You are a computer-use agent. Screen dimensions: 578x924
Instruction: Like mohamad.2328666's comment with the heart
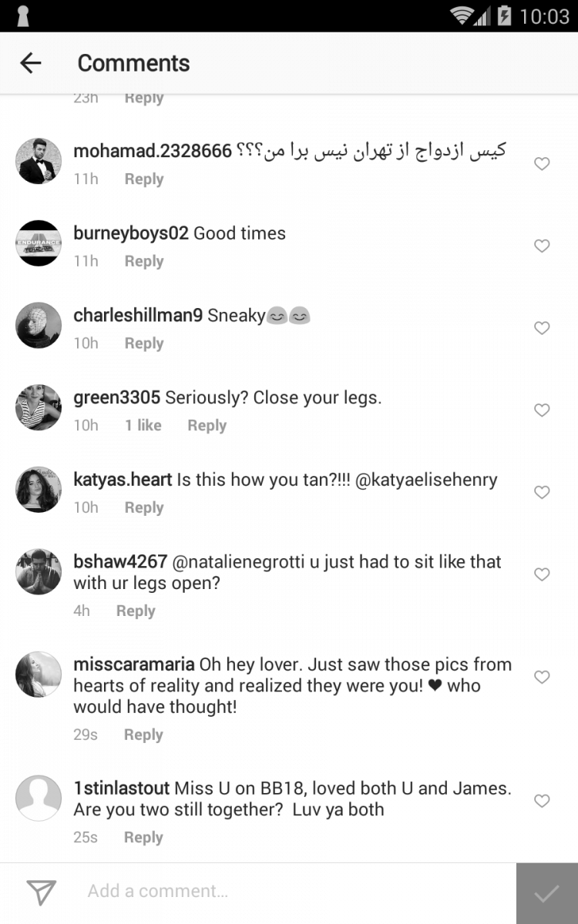pyautogui.click(x=542, y=164)
